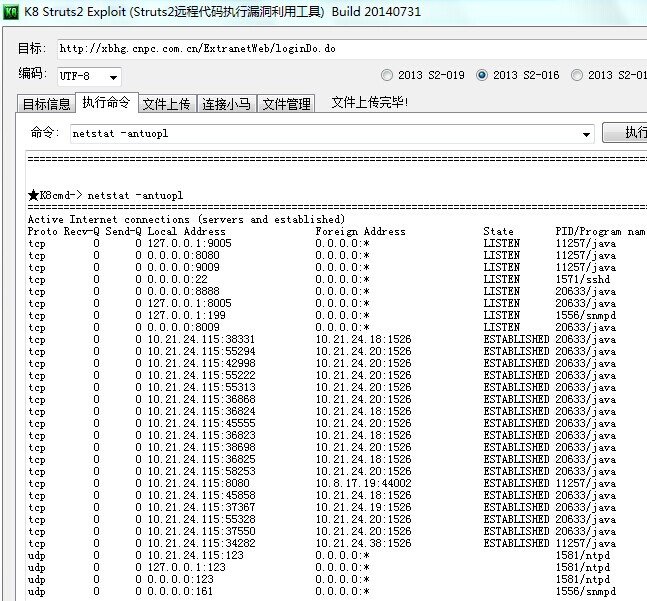Viewport: 647px width, 601px height.
Task: Click local address 10.21.24.115:38331
Action: [201, 339]
